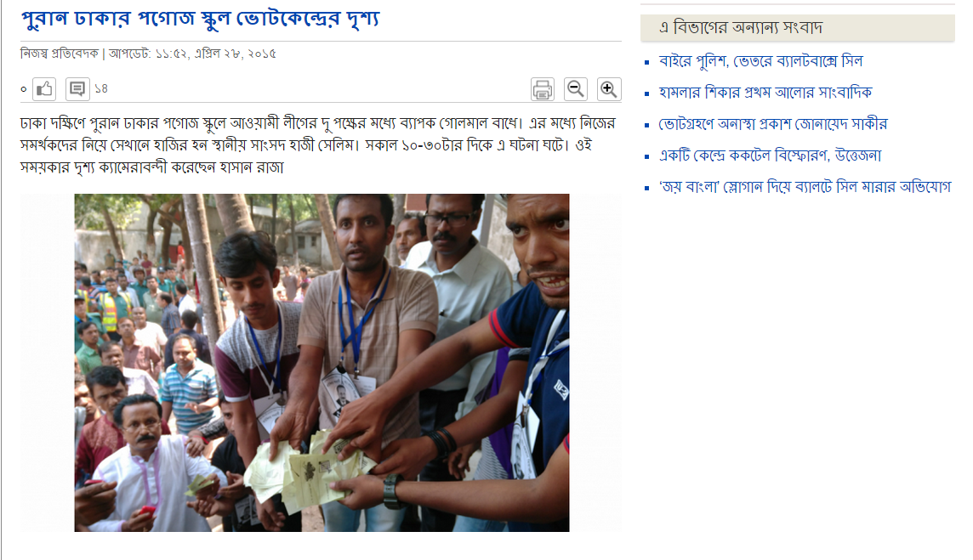The width and height of the screenshot is (973, 560).
Task: Click the bullet beside the 'জয় বাংলা' headline
Action: coord(647,187)
